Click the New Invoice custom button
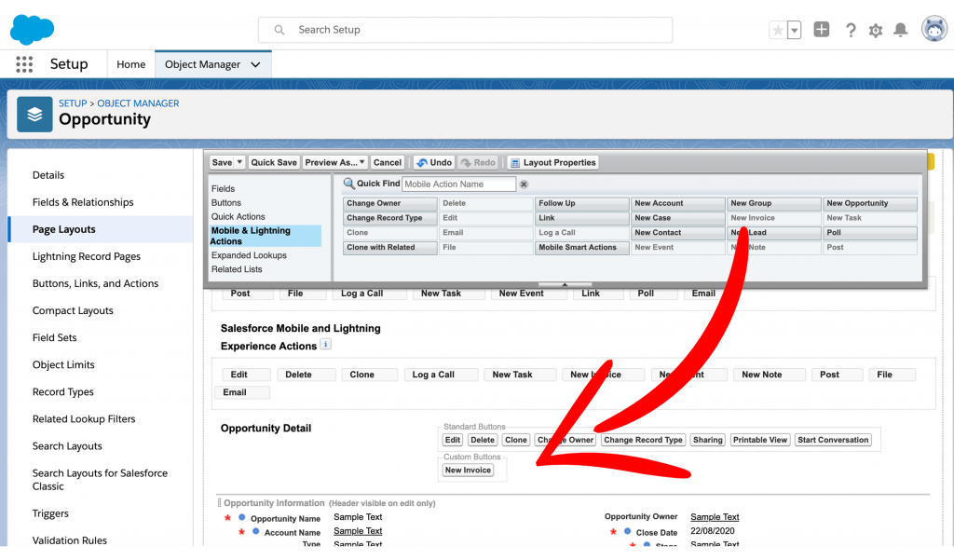 click(x=468, y=470)
